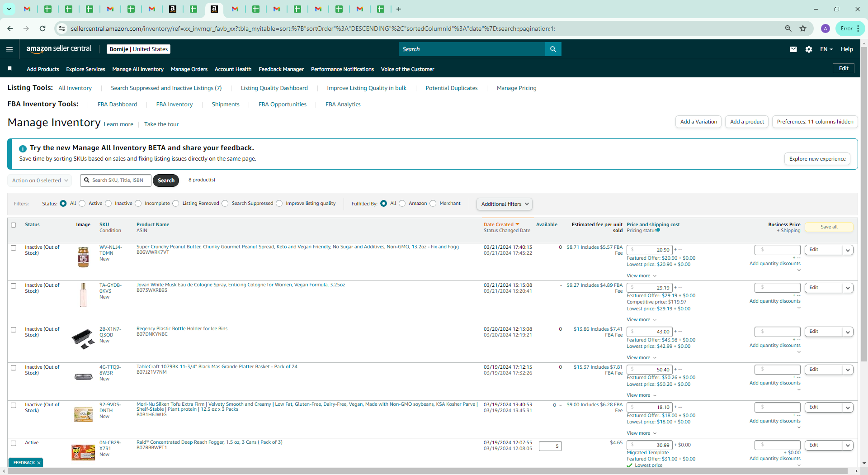Image resolution: width=868 pixels, height=475 pixels.
Task: Expand Edit dropdown arrow for peanut butter row
Action: point(848,250)
